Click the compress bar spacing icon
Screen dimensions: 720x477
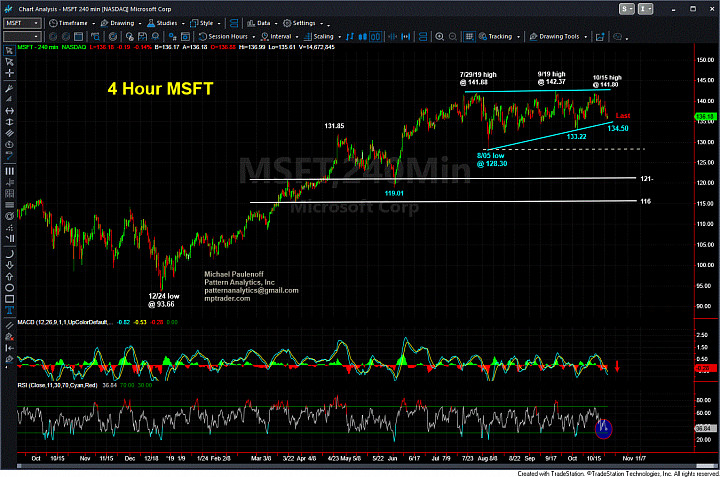[393, 37]
